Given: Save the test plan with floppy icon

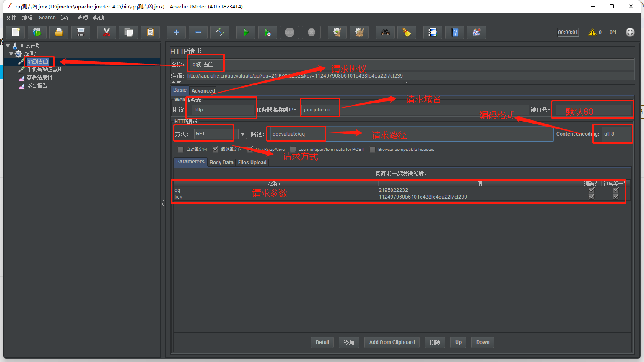Looking at the screenshot, I should click(81, 32).
